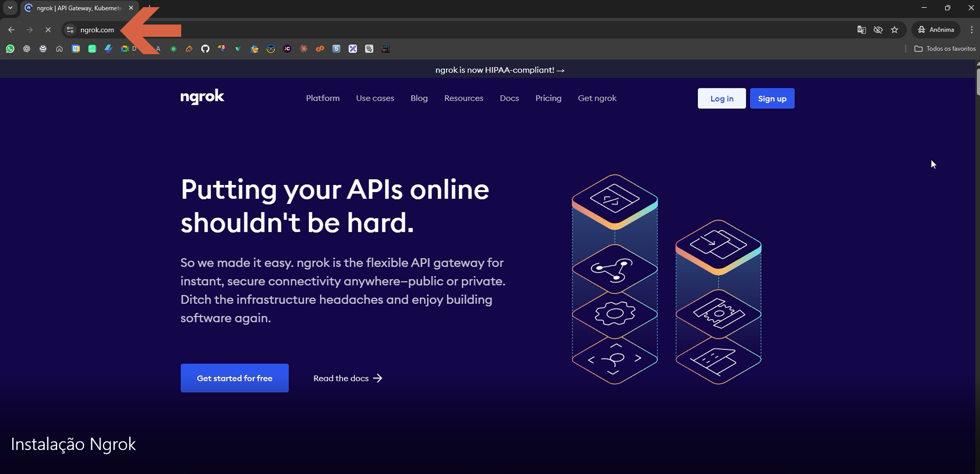The height and width of the screenshot is (474, 980).
Task: Open the Platform menu
Action: [x=323, y=98]
